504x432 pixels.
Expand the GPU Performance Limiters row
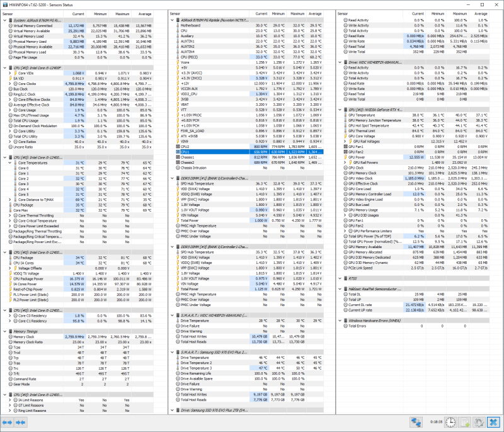pyautogui.click(x=345, y=231)
